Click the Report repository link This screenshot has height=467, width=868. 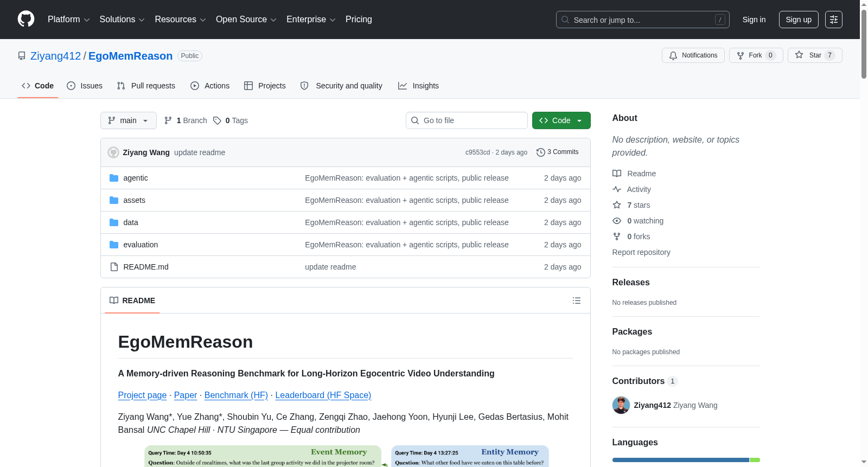[x=641, y=252]
